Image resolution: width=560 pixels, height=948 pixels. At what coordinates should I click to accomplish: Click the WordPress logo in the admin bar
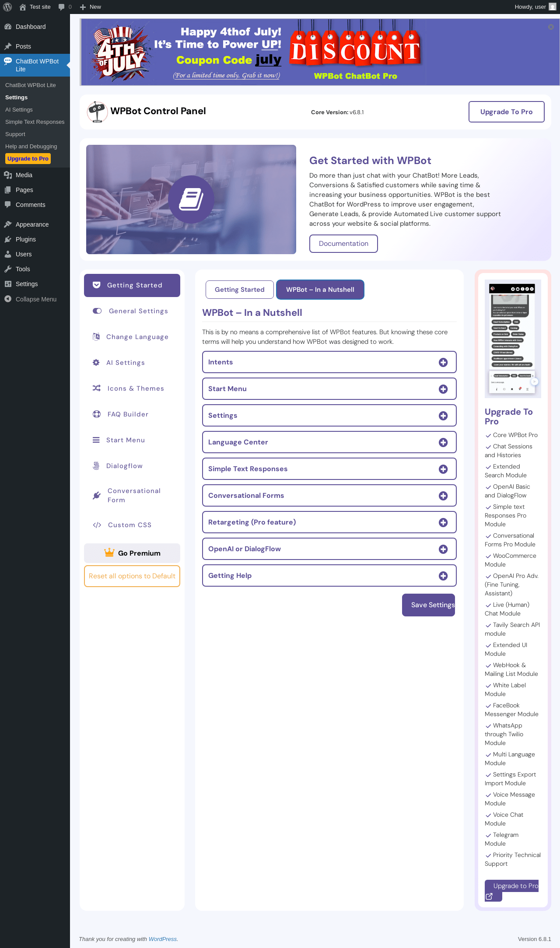7,7
